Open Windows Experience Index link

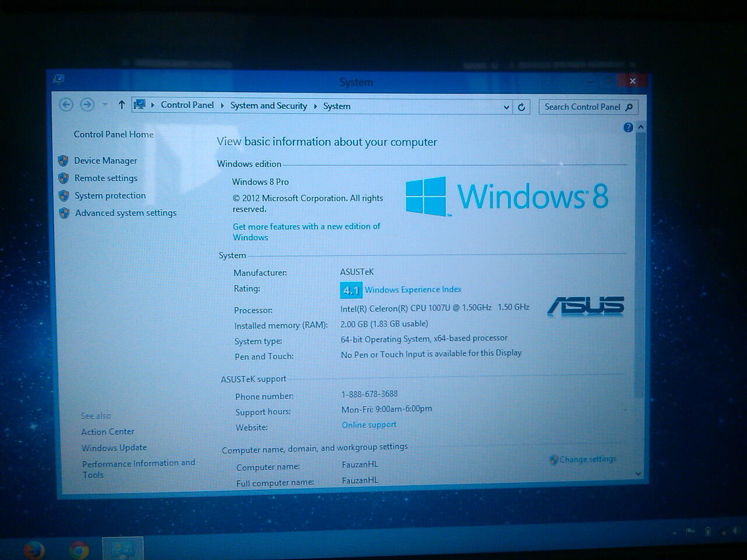click(413, 289)
